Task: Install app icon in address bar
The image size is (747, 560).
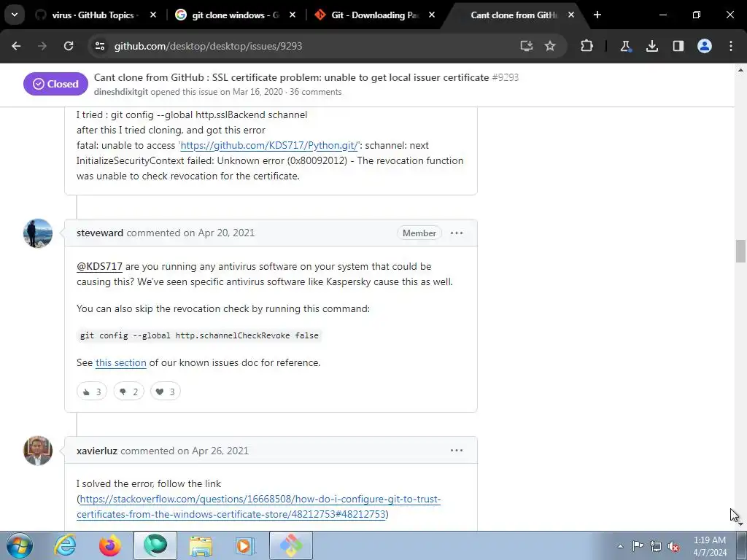Action: 526,46
